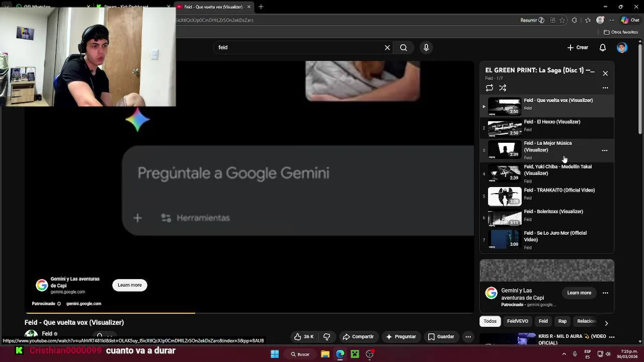The image size is (644, 362).
Task: Select the Feid filter chip
Action: pos(543,321)
